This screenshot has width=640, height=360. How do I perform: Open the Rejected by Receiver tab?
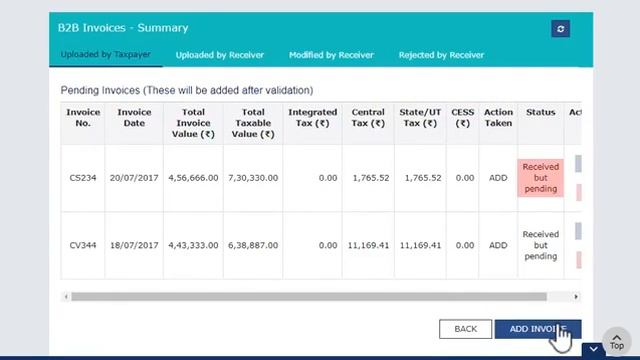point(441,55)
